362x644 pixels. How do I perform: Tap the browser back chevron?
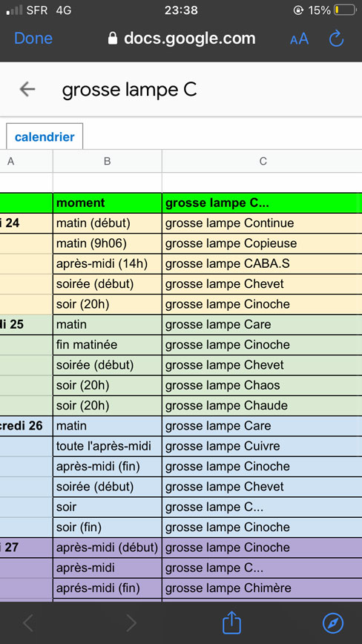pos(28,623)
